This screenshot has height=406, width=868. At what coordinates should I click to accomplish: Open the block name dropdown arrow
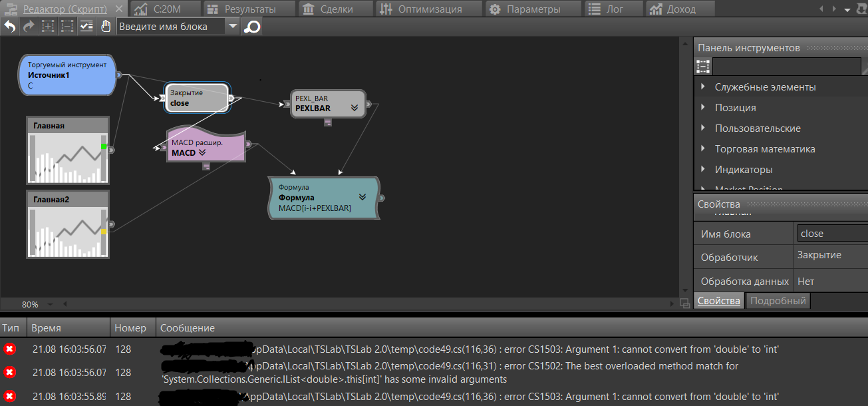232,27
